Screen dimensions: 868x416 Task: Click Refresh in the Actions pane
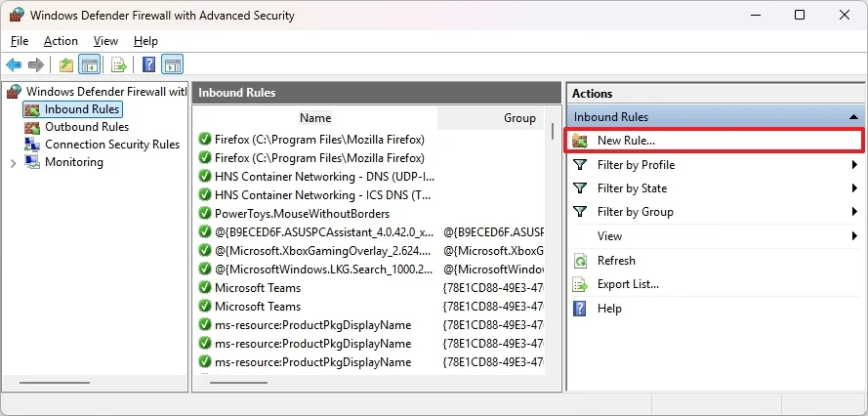click(x=616, y=261)
